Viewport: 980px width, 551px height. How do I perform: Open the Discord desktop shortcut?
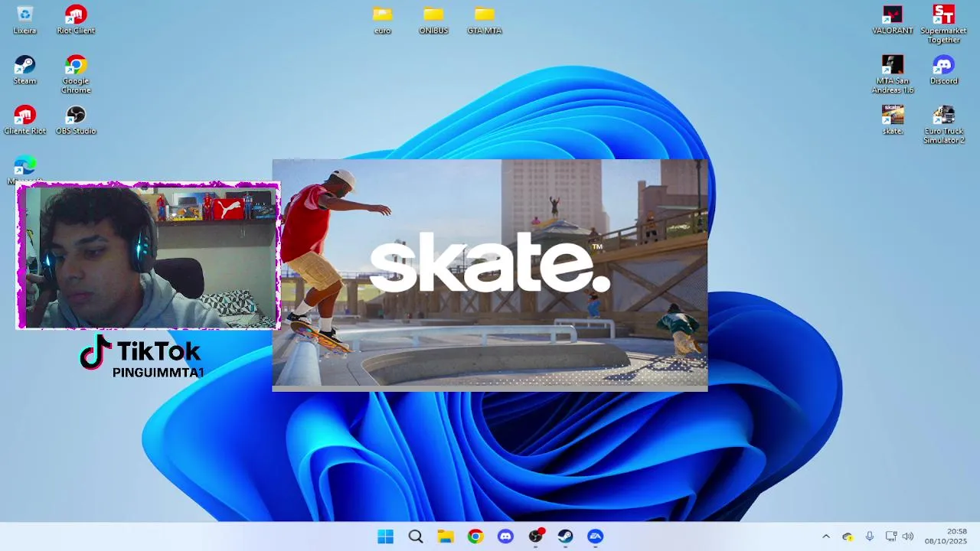tap(944, 70)
